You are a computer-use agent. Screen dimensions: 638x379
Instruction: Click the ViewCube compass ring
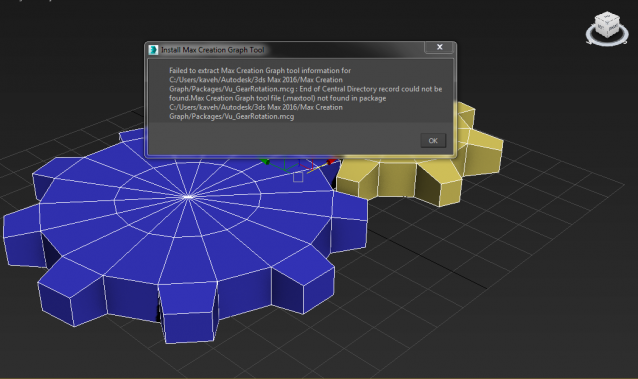tap(607, 44)
